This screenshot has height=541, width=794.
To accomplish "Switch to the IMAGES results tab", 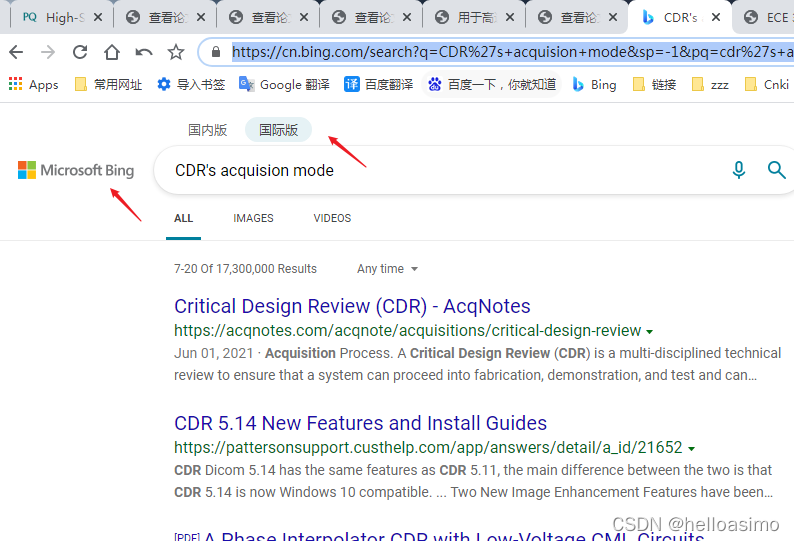I will coord(253,218).
